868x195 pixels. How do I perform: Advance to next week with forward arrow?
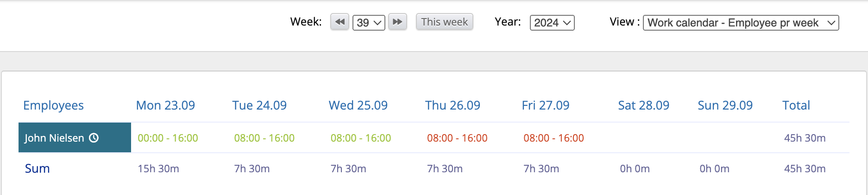click(x=397, y=22)
